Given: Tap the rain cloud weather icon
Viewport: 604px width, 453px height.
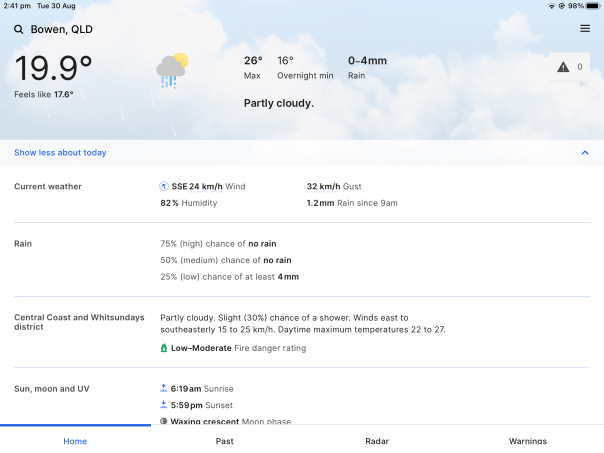Looking at the screenshot, I should click(x=172, y=70).
